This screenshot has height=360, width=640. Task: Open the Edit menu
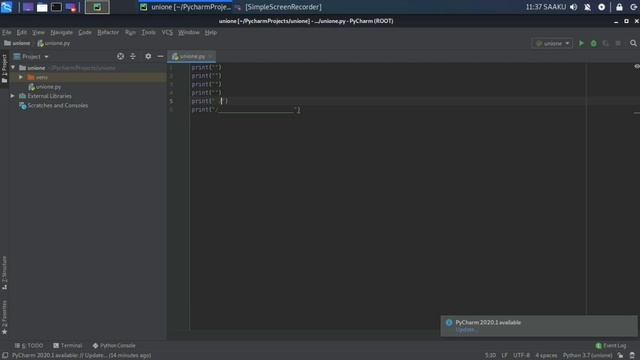(x=22, y=32)
